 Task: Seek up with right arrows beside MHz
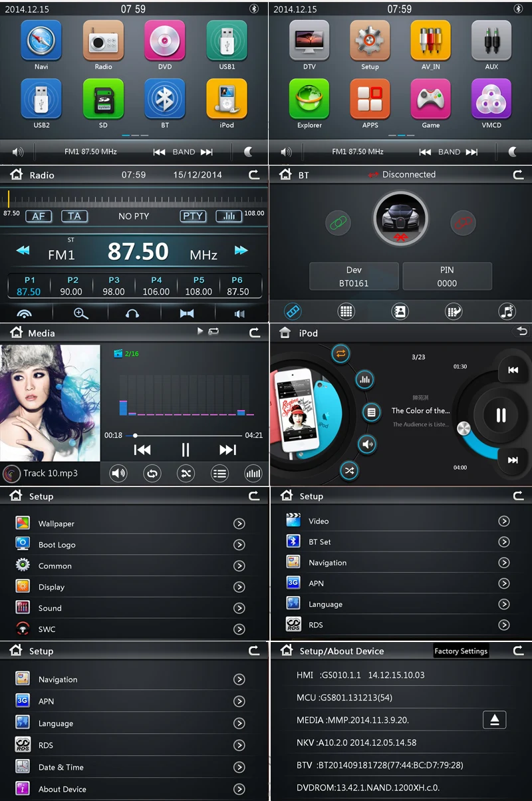click(241, 251)
